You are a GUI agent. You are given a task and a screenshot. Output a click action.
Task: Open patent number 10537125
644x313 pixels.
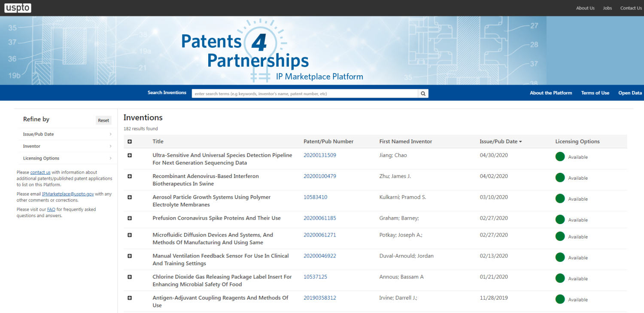tap(316, 277)
